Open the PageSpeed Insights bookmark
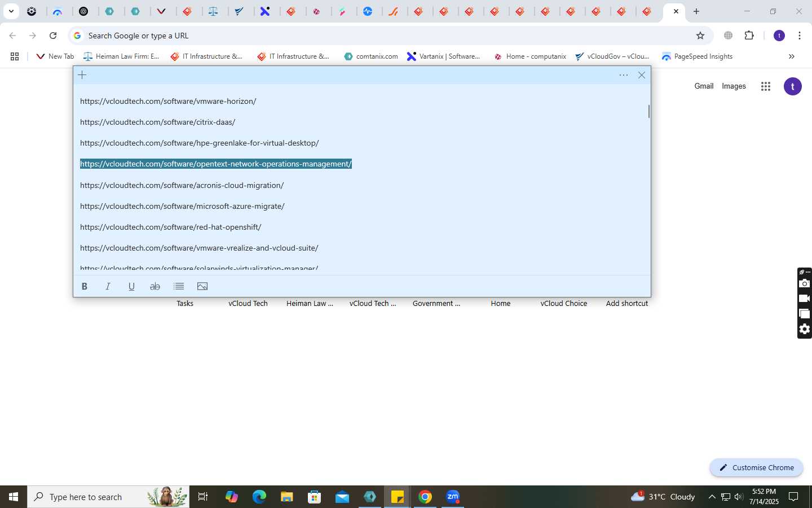The image size is (812, 508). coord(697,56)
